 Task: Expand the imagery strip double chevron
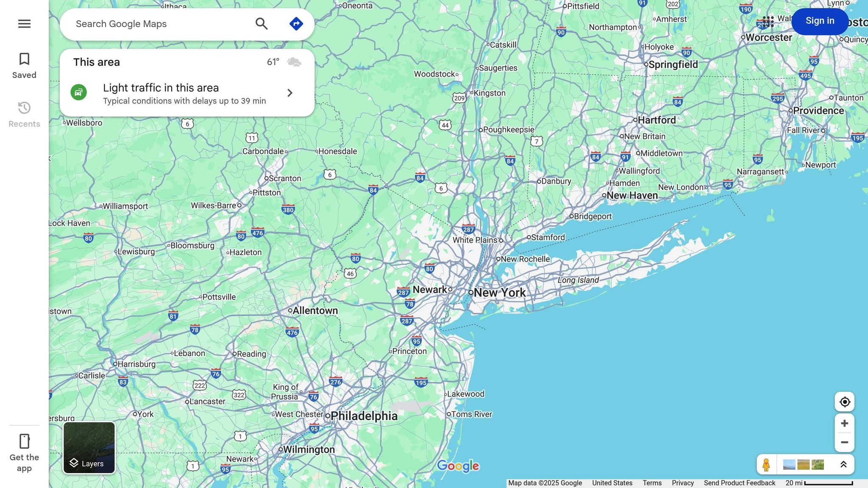(843, 465)
